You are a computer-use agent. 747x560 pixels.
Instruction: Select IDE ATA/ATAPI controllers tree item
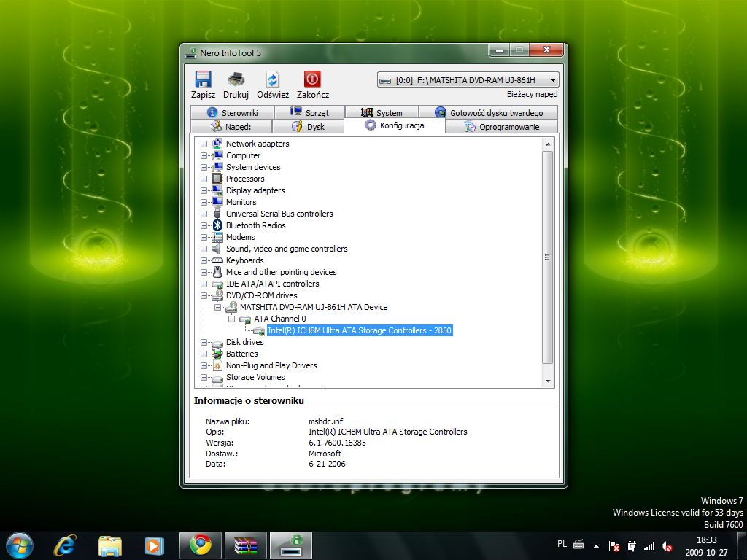tap(273, 284)
